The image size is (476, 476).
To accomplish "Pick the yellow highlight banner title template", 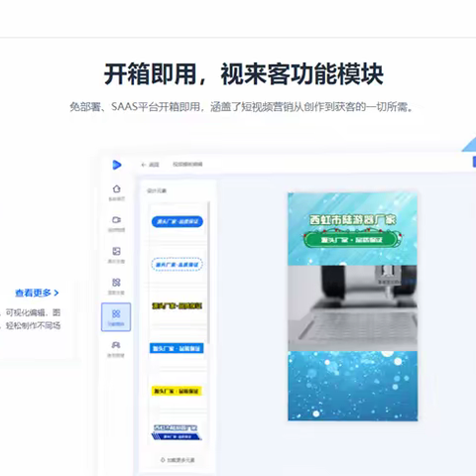I will 177,391.
